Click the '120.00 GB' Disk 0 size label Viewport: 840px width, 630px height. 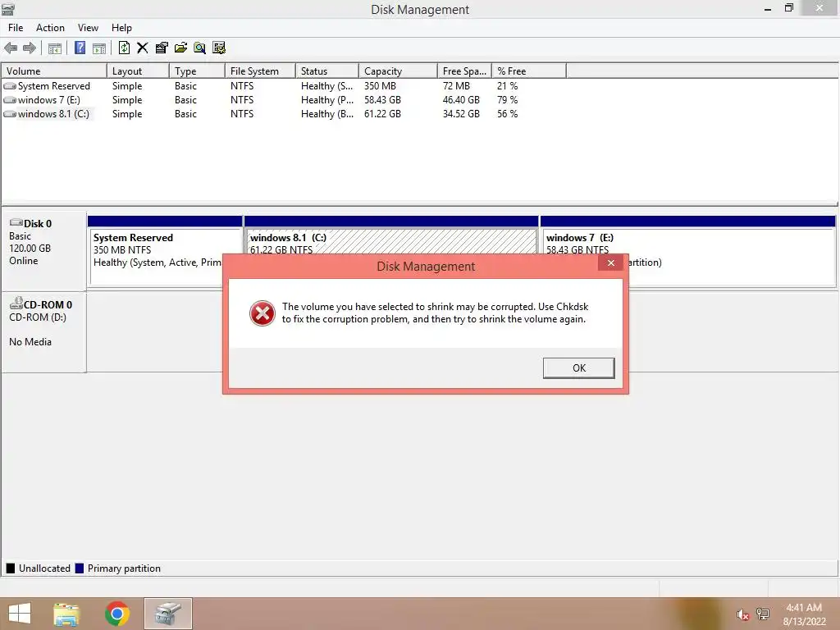click(30, 248)
